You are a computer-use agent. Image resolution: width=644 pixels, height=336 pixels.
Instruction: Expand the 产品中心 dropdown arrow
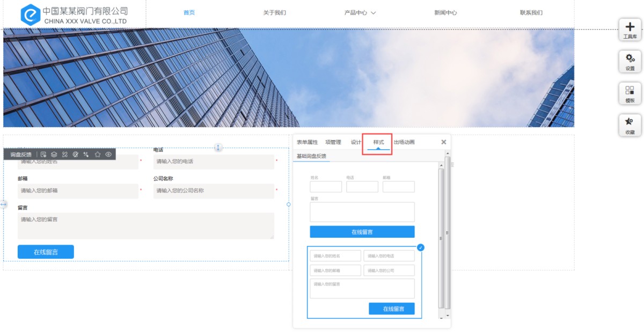pyautogui.click(x=374, y=13)
